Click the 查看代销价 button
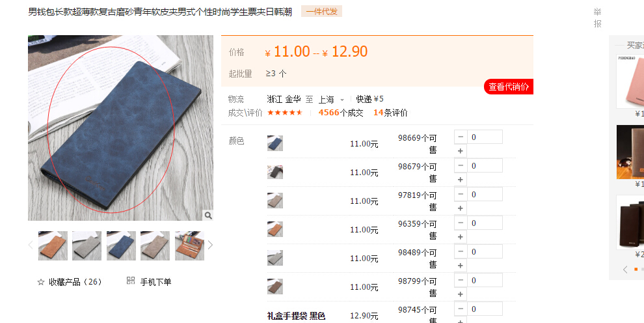Screen dimensions: 644x323 509,87
